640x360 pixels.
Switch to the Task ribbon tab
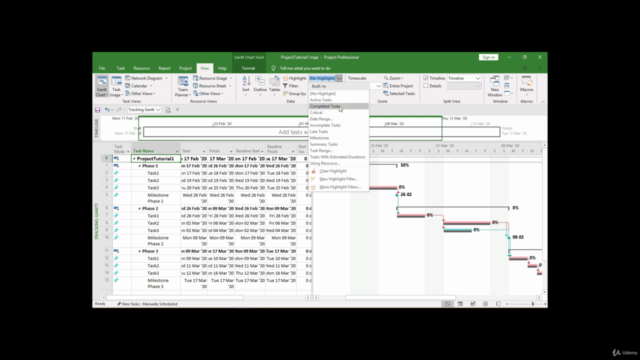click(120, 68)
